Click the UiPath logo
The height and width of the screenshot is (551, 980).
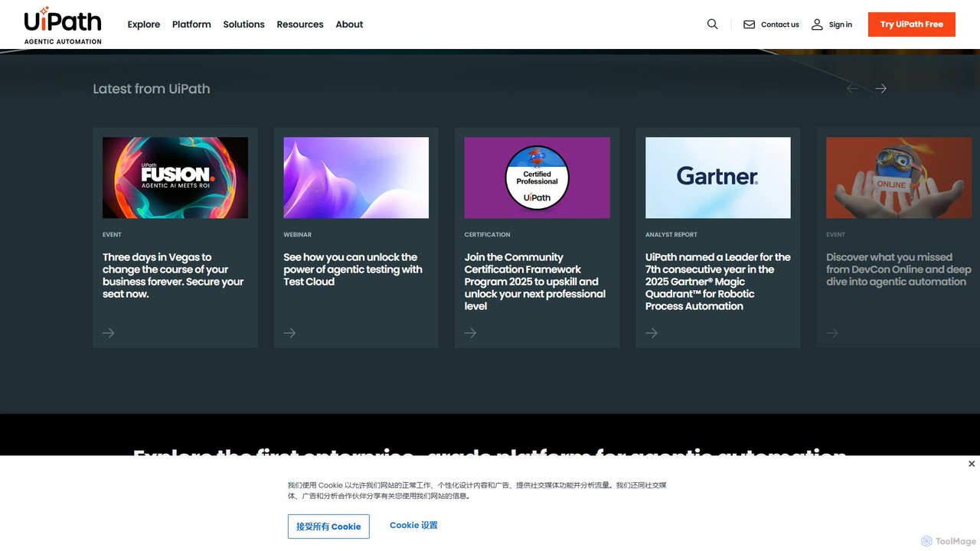63,25
